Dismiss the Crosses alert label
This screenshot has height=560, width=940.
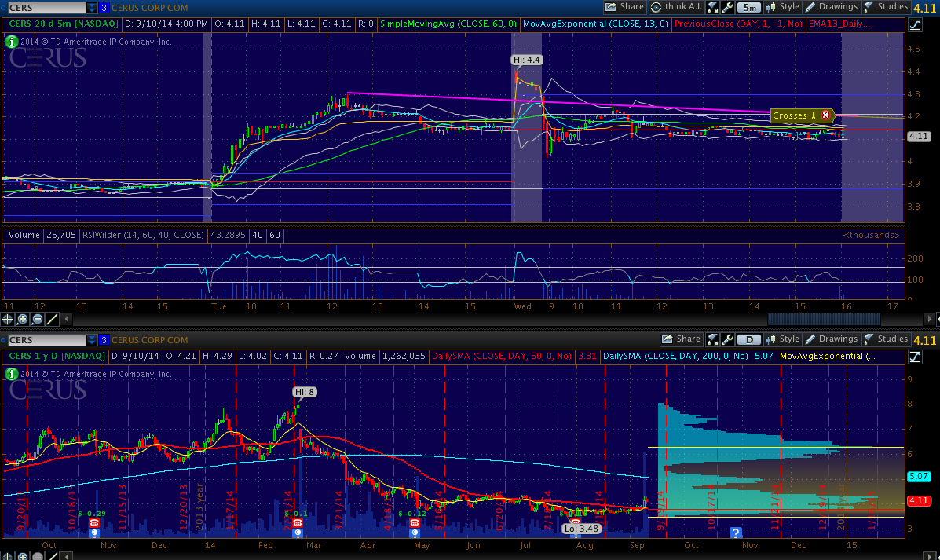(x=825, y=115)
